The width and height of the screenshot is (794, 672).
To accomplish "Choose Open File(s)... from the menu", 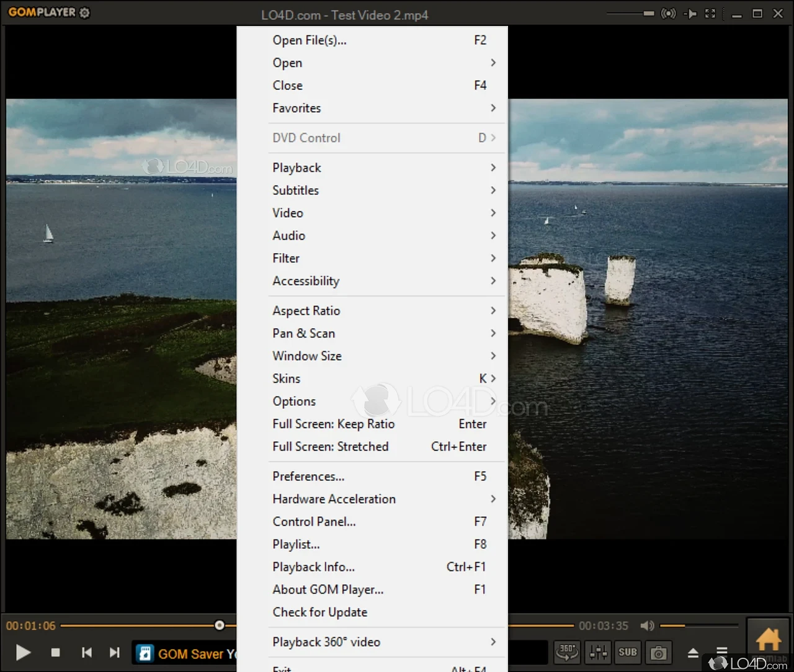I will (372, 40).
